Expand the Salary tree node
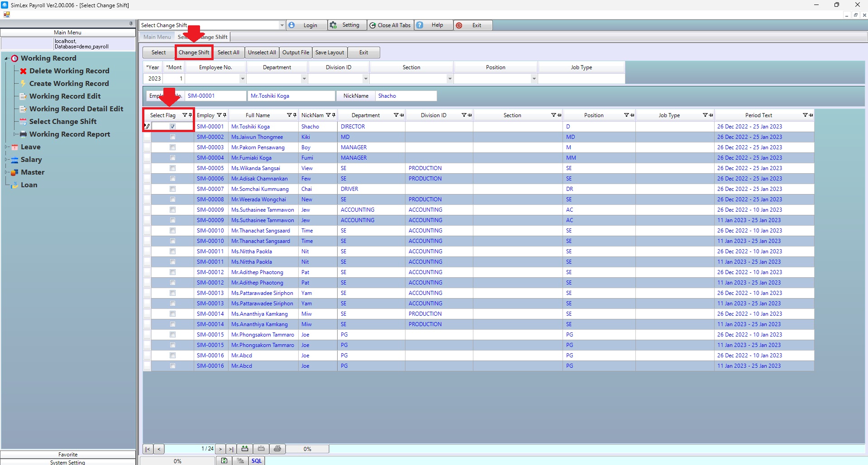Screen dimensions: 868x465 (7, 160)
